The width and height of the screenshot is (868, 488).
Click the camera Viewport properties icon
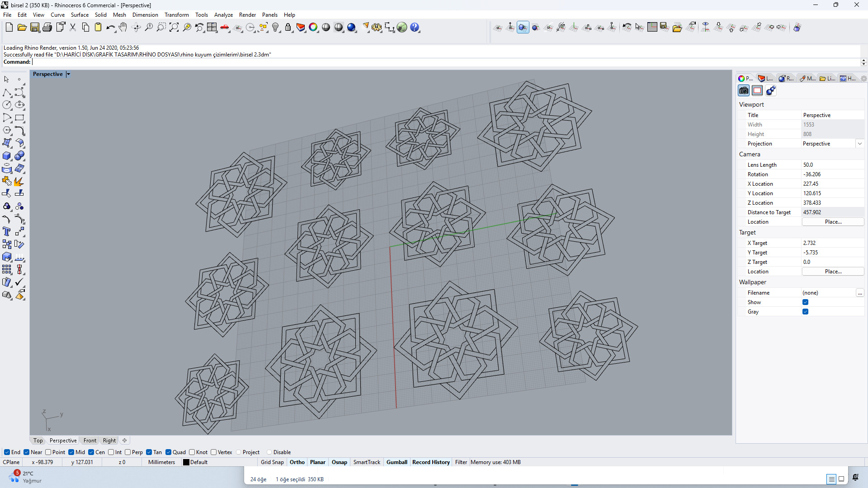click(744, 91)
